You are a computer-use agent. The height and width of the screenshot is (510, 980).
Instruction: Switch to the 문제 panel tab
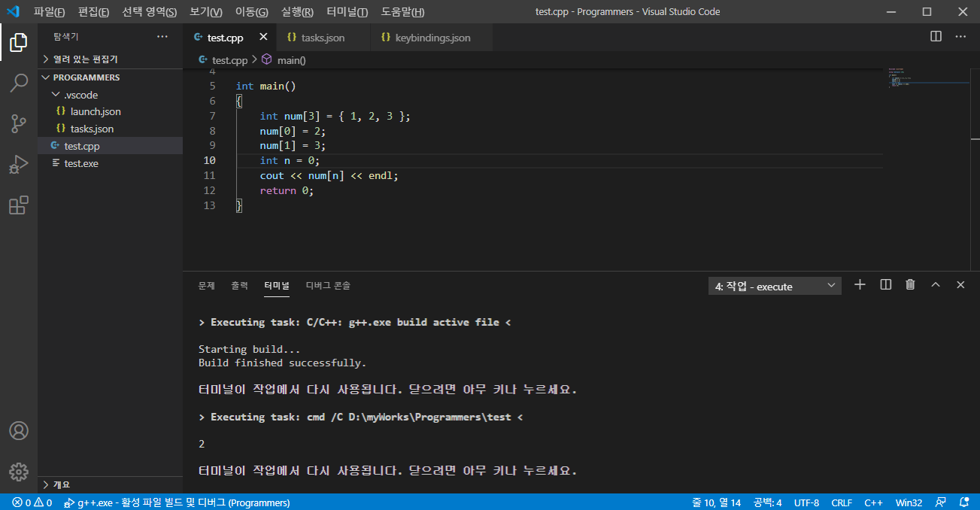point(206,286)
